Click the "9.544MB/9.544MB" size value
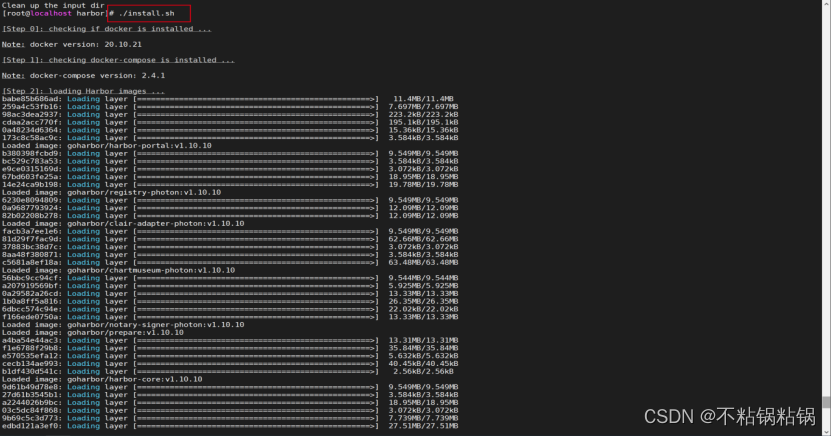The width and height of the screenshot is (831, 436). coord(423,278)
